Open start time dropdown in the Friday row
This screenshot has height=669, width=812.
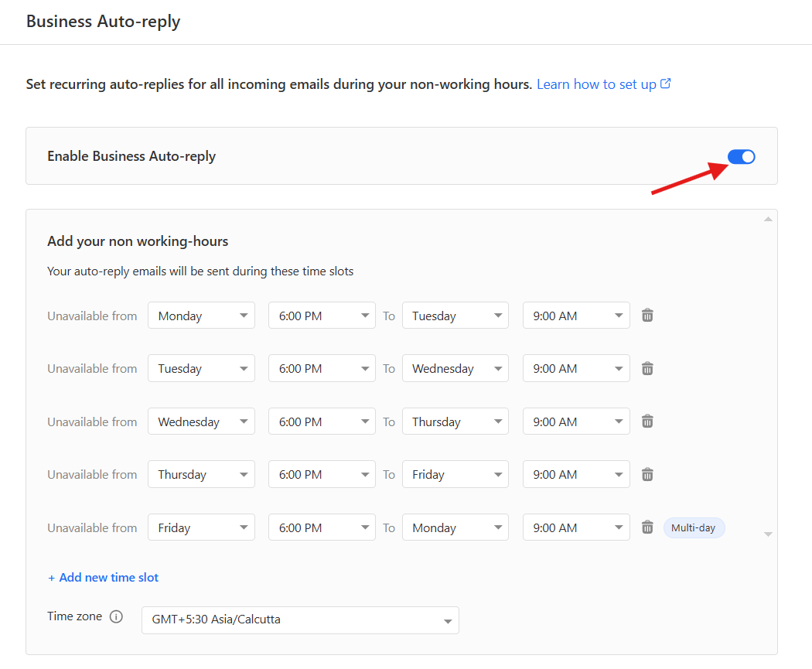[322, 527]
